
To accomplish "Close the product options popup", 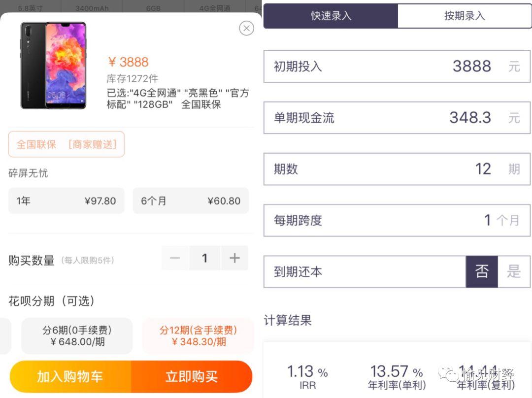I will click(x=247, y=28).
